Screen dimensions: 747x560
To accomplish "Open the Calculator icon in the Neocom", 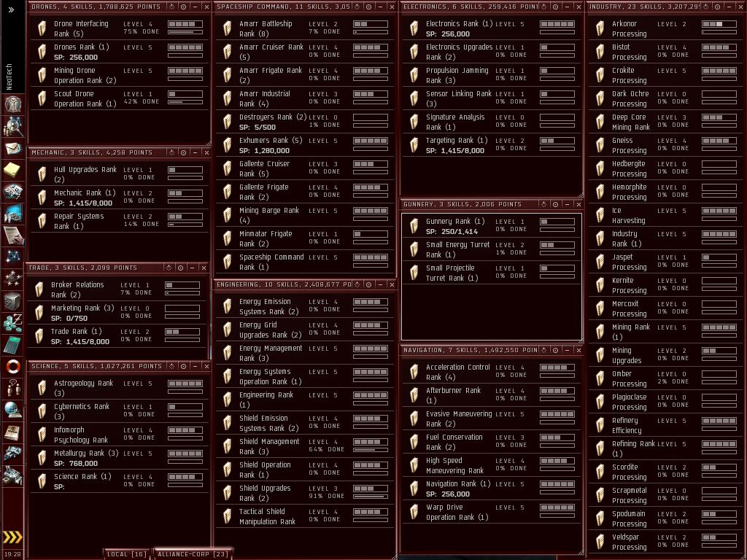I will click(13, 344).
